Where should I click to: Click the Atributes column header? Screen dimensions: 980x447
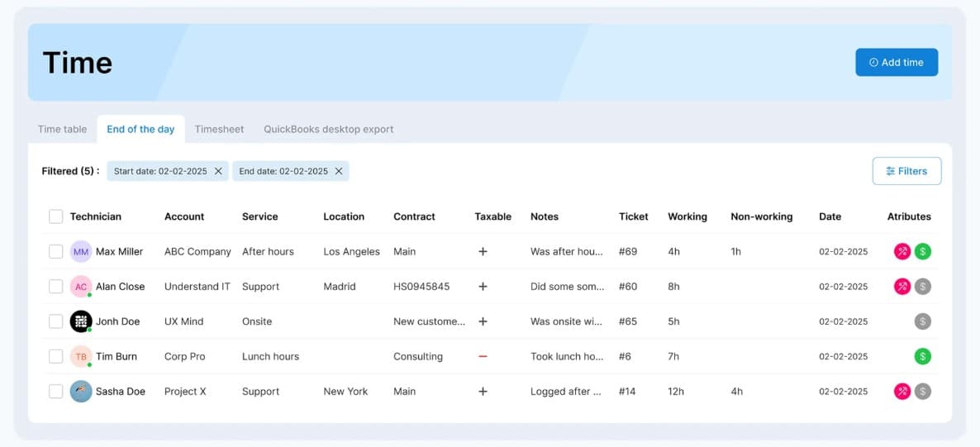pyautogui.click(x=909, y=216)
